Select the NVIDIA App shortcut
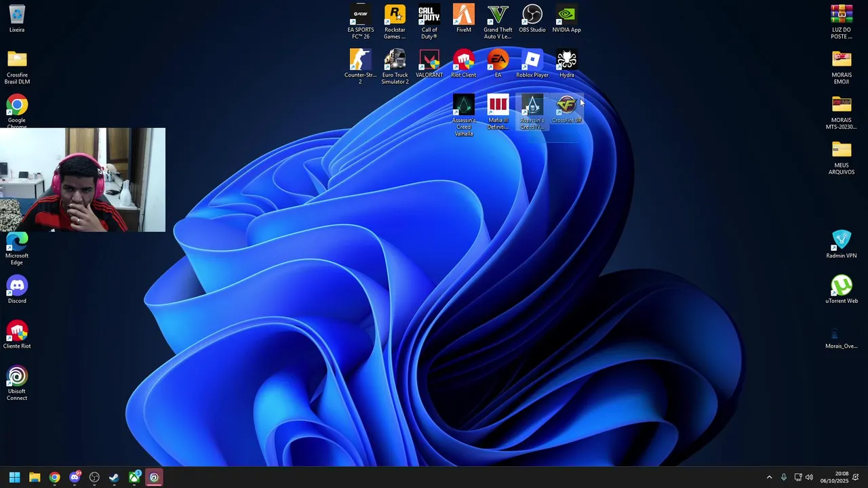The image size is (868, 488). click(x=567, y=19)
